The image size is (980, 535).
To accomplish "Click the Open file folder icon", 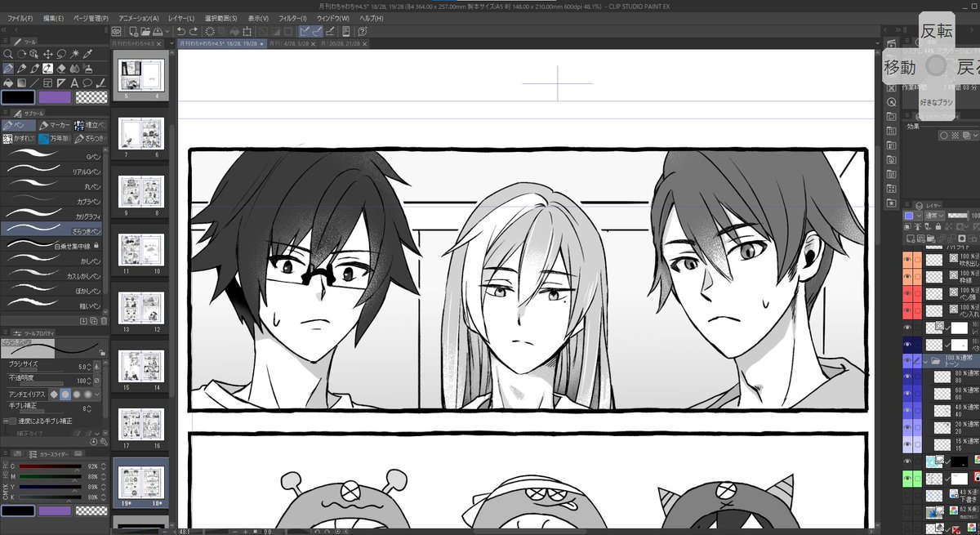I will pyautogui.click(x=144, y=31).
